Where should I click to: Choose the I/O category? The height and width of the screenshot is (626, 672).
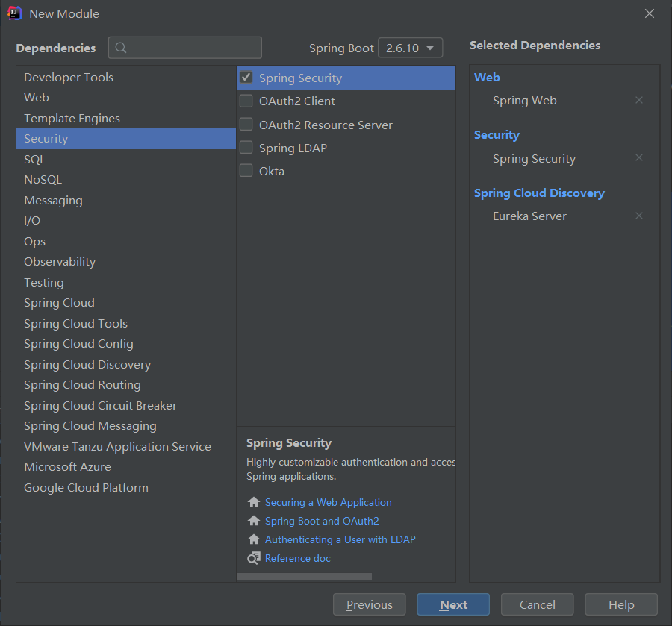tap(126, 221)
